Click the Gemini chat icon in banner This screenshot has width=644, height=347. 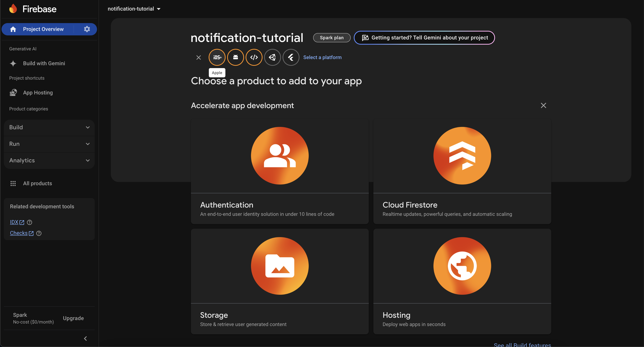tap(365, 38)
